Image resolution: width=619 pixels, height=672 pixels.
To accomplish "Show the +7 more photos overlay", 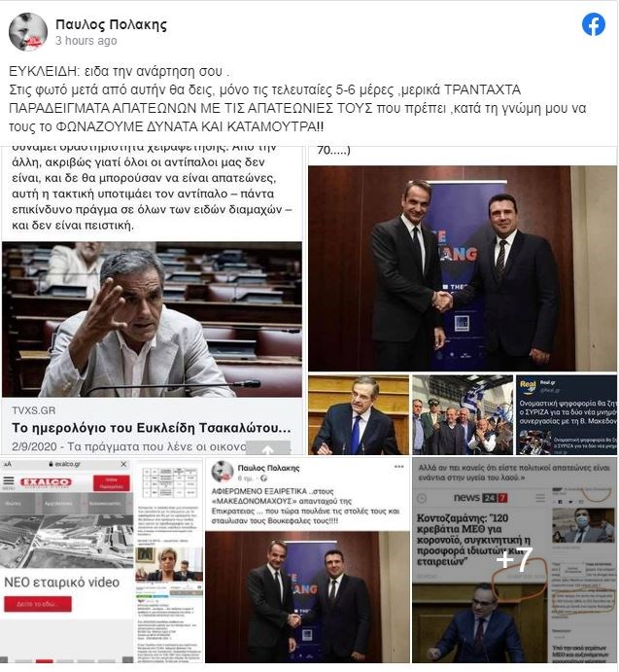I will point(514,560).
